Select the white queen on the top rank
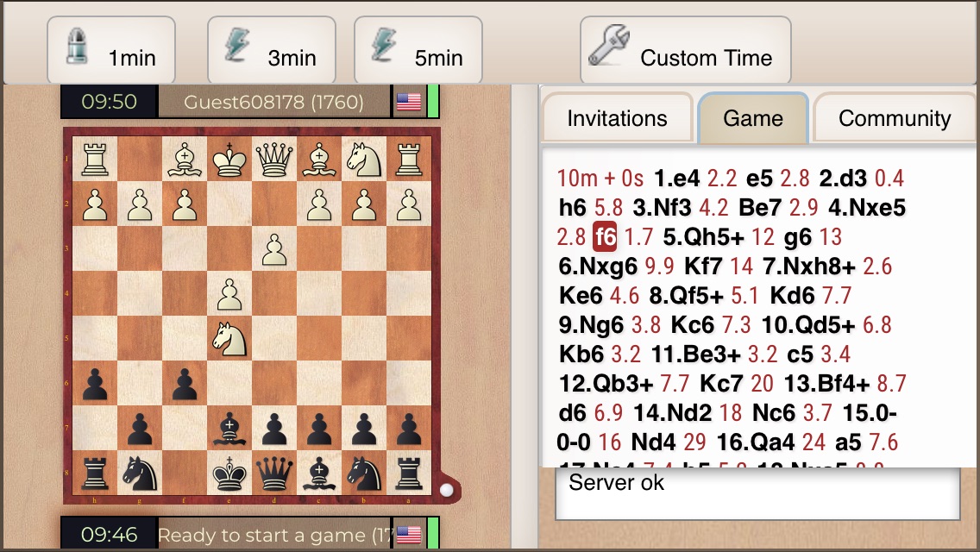Viewport: 980px width, 552px height. click(274, 159)
